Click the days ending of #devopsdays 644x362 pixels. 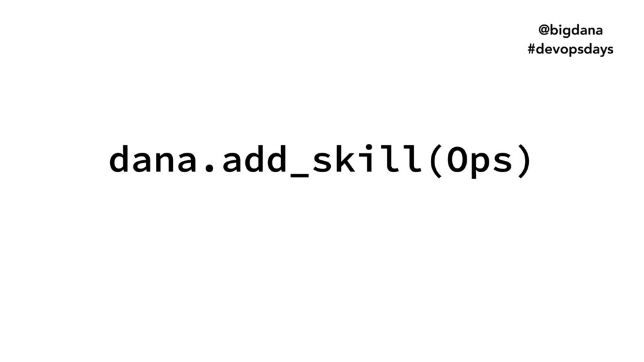[596, 49]
